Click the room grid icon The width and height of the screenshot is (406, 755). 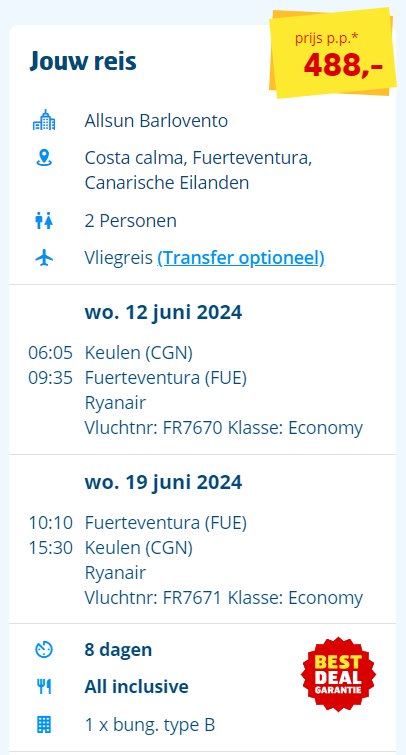[x=44, y=724]
